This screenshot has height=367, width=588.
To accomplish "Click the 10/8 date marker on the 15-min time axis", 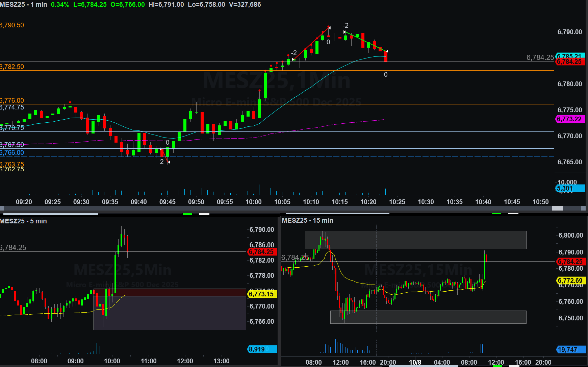I will [x=415, y=362].
